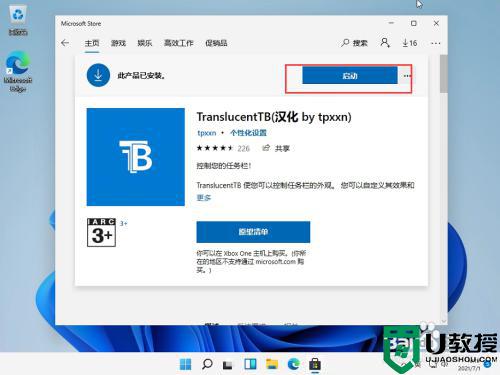The image size is (500, 375).
Task: Select the 高效工作 tab
Action: click(x=179, y=43)
